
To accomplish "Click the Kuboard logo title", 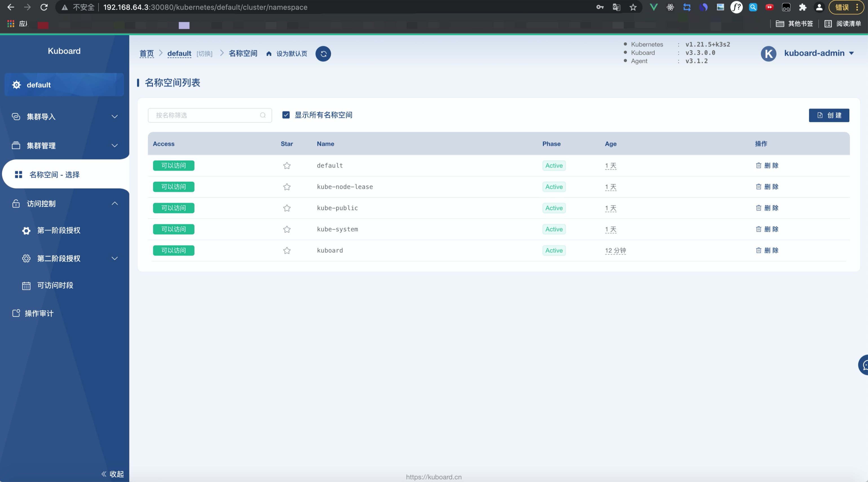I will click(64, 51).
